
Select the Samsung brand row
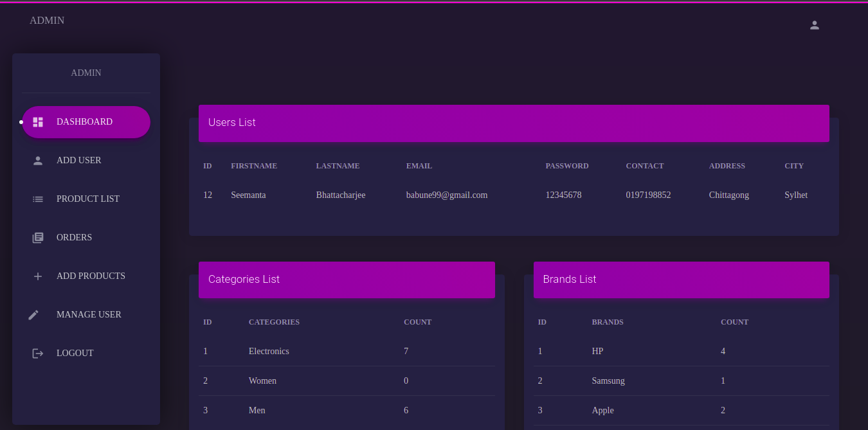tap(682, 381)
